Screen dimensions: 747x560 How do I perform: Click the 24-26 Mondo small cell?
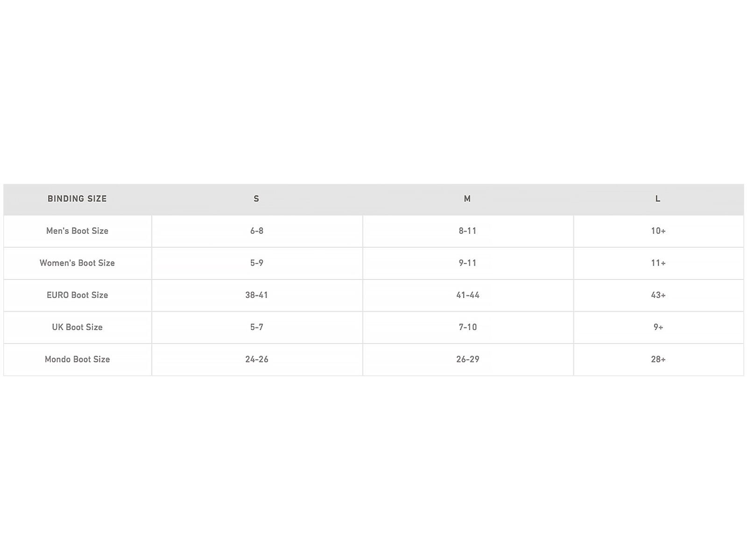pos(257,359)
